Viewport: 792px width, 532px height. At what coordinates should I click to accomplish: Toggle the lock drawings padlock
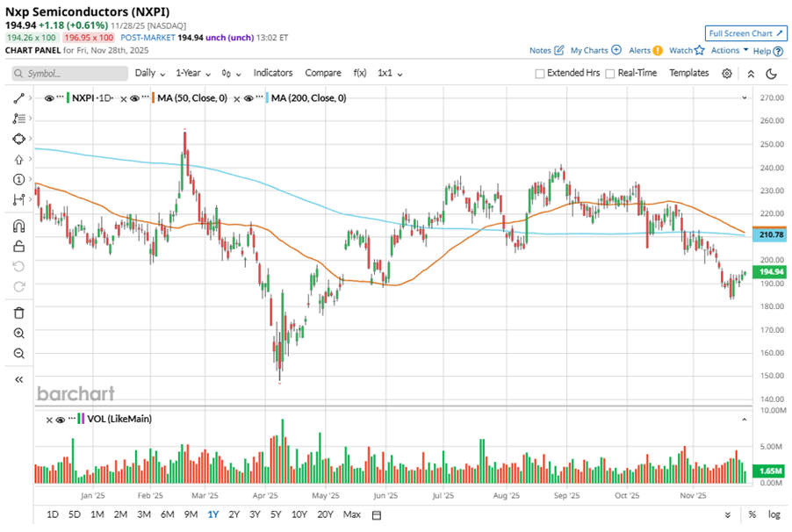pos(18,246)
